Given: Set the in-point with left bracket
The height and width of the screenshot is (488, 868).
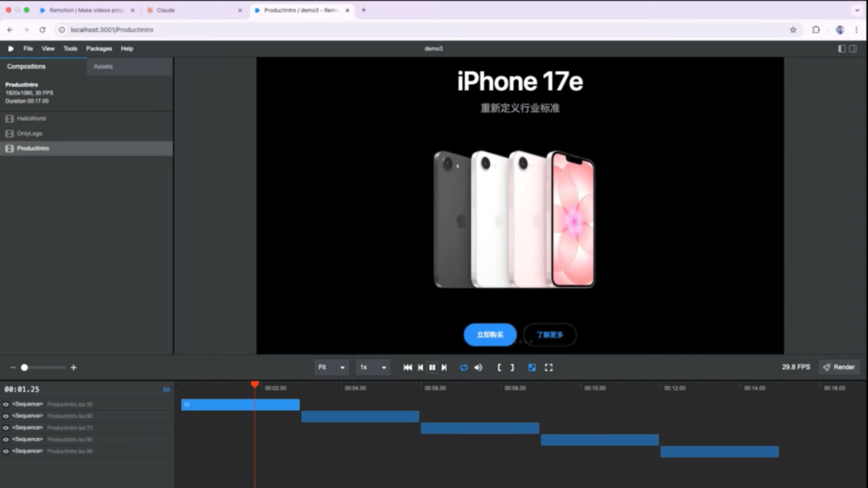Looking at the screenshot, I should coord(499,368).
